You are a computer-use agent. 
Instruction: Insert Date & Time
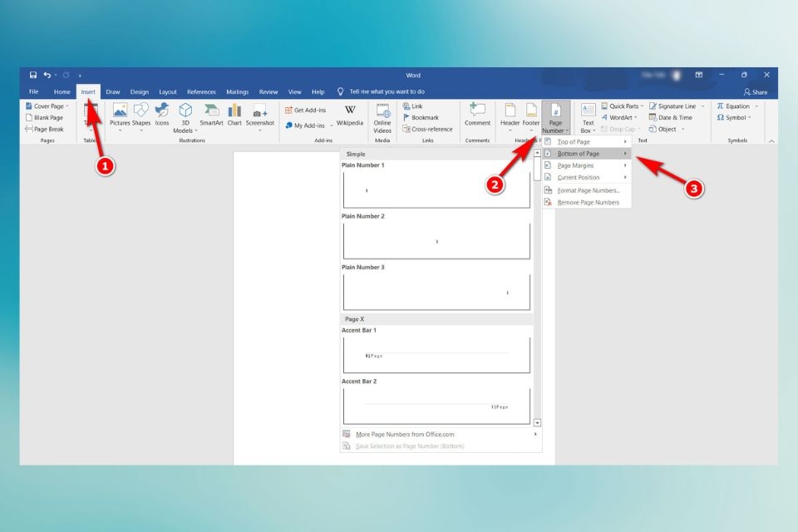click(670, 117)
